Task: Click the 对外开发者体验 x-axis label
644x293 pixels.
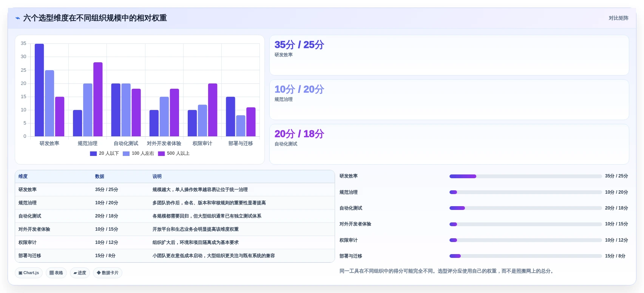Action: [x=164, y=143]
